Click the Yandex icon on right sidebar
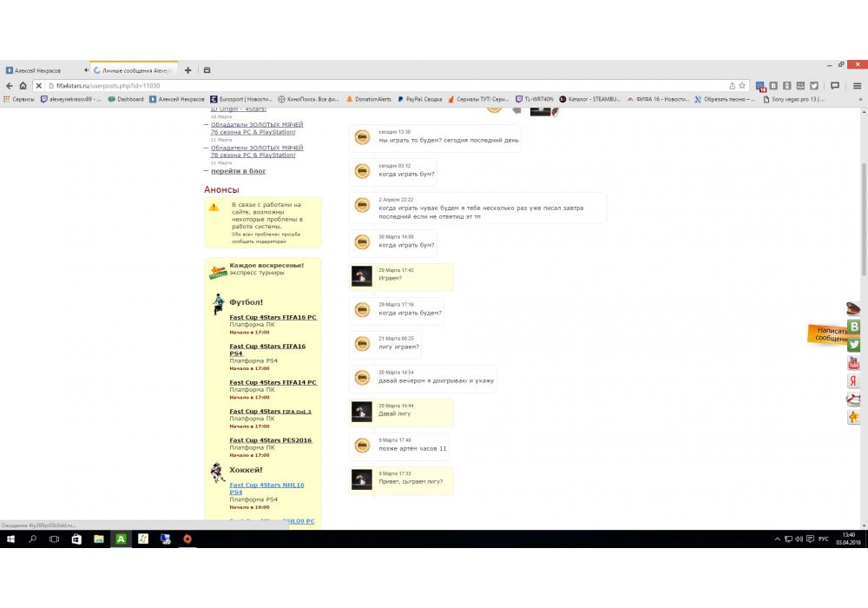 pyautogui.click(x=854, y=381)
